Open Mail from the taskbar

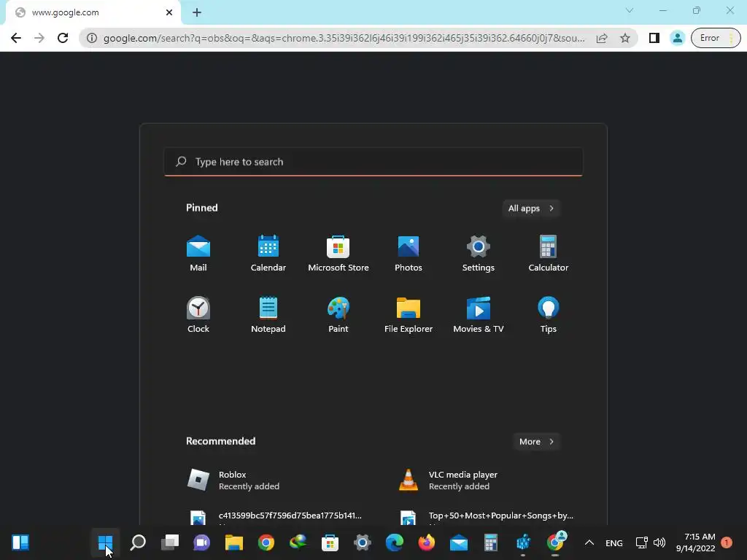point(459,542)
